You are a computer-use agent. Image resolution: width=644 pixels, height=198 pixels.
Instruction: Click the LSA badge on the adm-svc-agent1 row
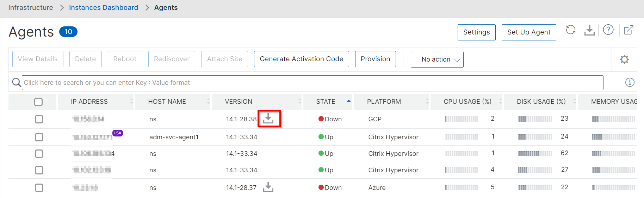click(118, 133)
